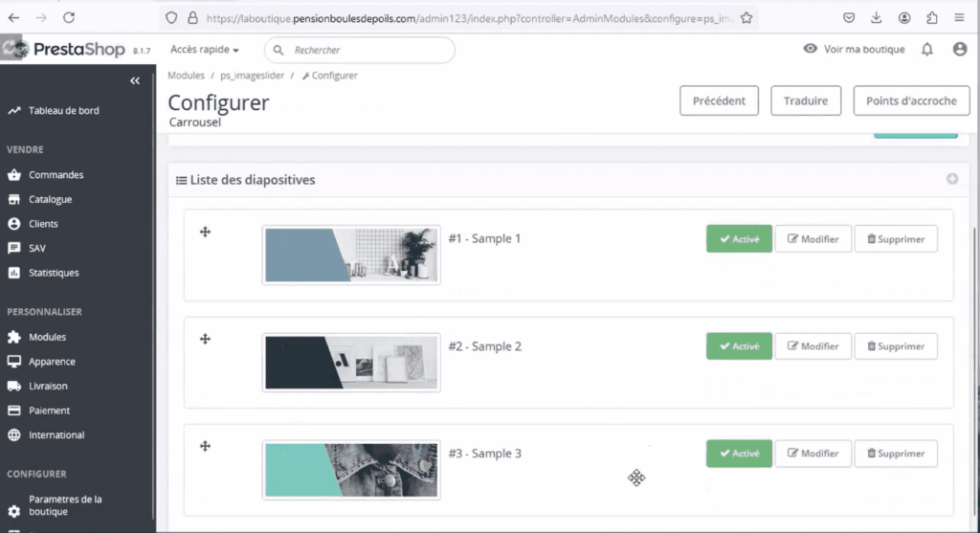Click the Traduire button
This screenshot has width=980, height=533.
tap(806, 100)
